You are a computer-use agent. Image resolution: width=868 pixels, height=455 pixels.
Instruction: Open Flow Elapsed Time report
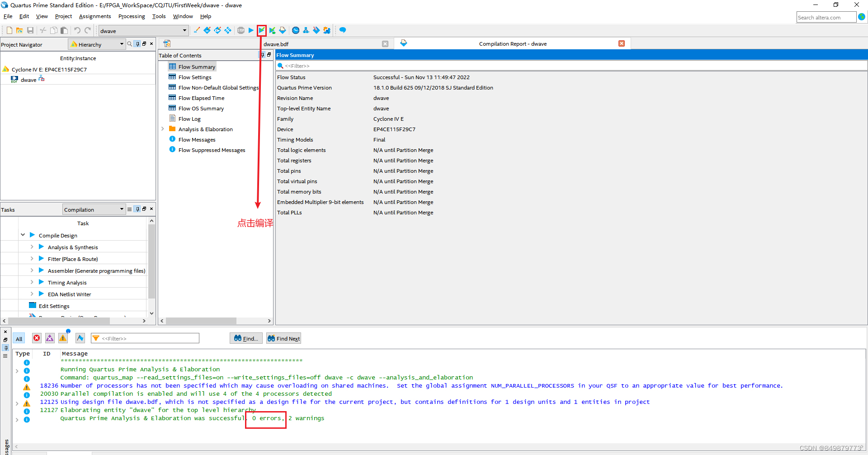point(201,98)
